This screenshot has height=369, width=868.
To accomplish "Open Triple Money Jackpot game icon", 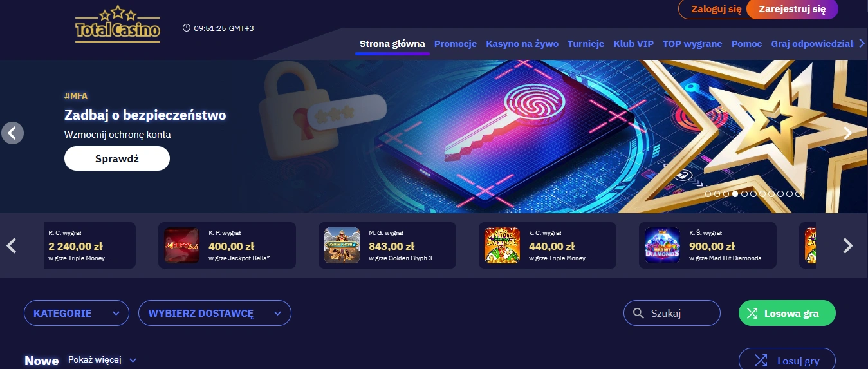I will [x=502, y=245].
